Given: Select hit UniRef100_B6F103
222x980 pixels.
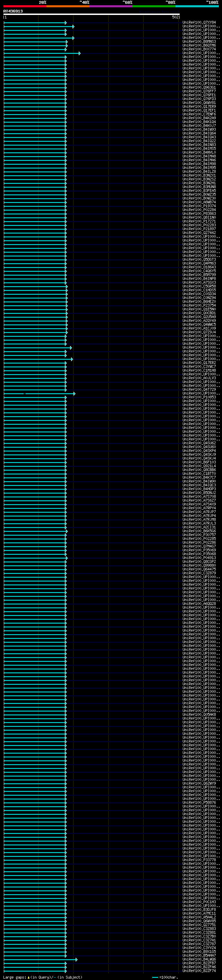Looking at the screenshot, I should point(199,462).
